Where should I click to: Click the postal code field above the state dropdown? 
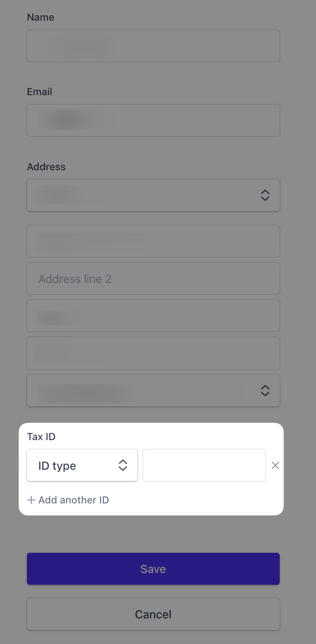click(153, 353)
